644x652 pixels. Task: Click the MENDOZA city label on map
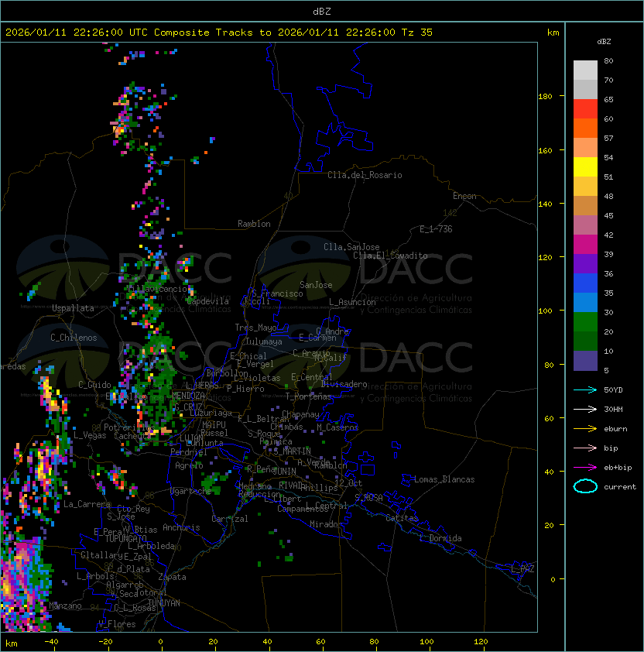coord(188,395)
